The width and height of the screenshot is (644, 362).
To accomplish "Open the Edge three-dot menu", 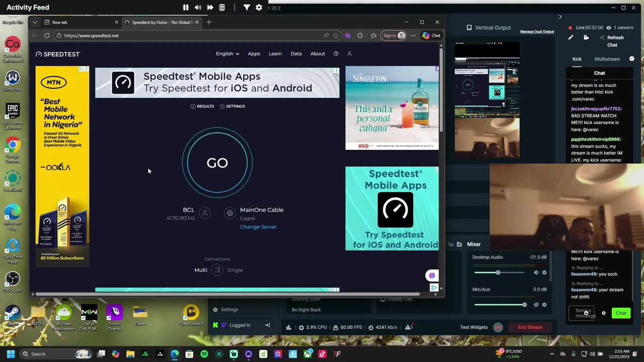I will tap(413, 36).
